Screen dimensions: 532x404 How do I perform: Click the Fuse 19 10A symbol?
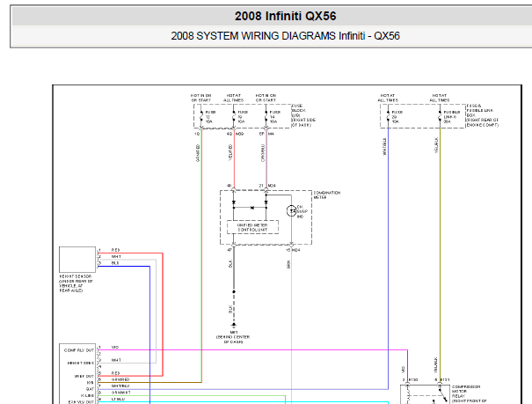pos(233,116)
